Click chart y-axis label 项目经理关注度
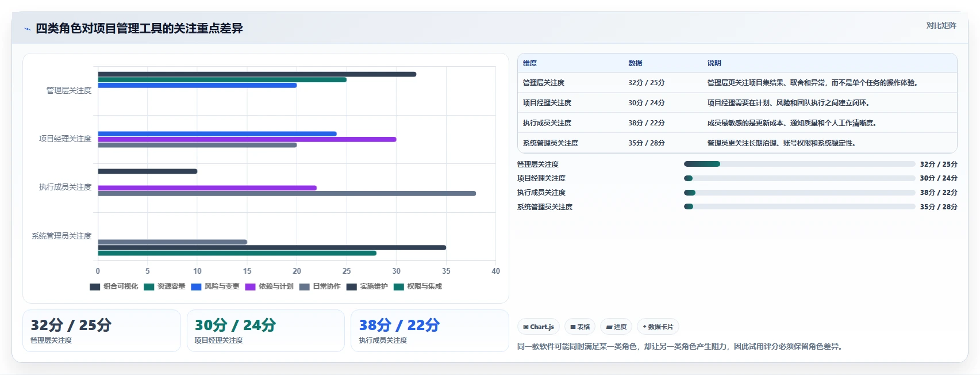980x375 pixels. (65, 139)
